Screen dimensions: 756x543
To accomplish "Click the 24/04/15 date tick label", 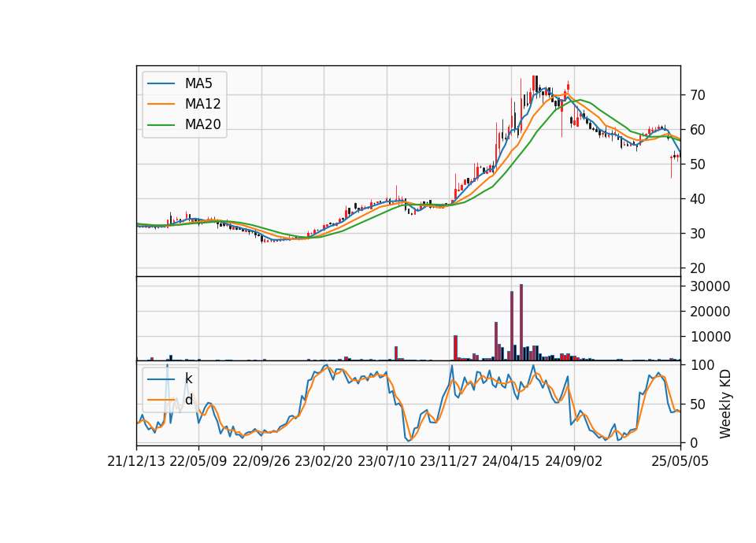I will pyautogui.click(x=511, y=461).
